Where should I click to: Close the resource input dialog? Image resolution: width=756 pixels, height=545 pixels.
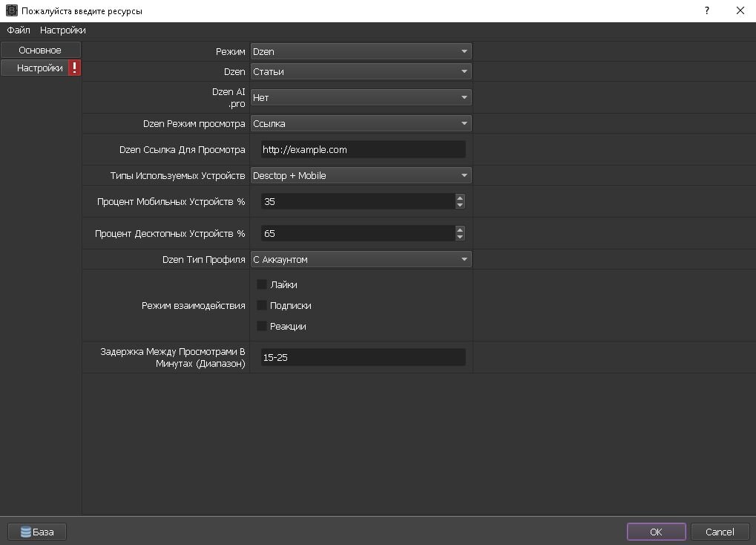740,10
